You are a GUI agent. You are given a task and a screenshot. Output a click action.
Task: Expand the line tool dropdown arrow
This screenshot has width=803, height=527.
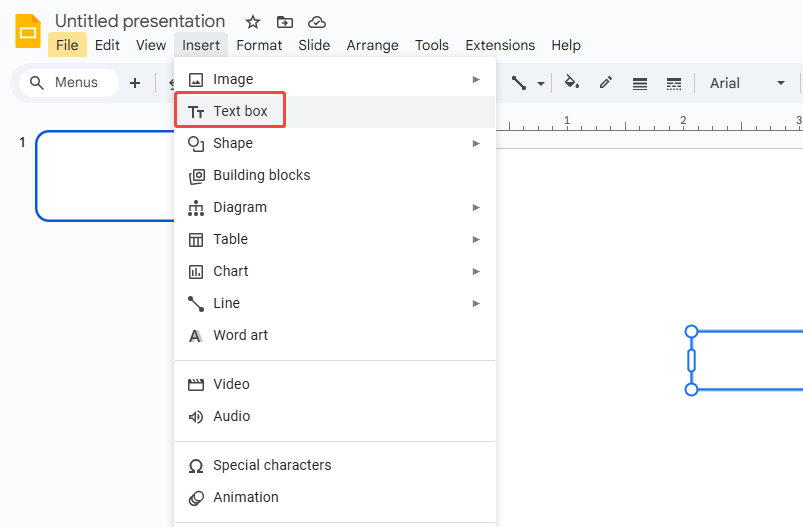tap(541, 84)
